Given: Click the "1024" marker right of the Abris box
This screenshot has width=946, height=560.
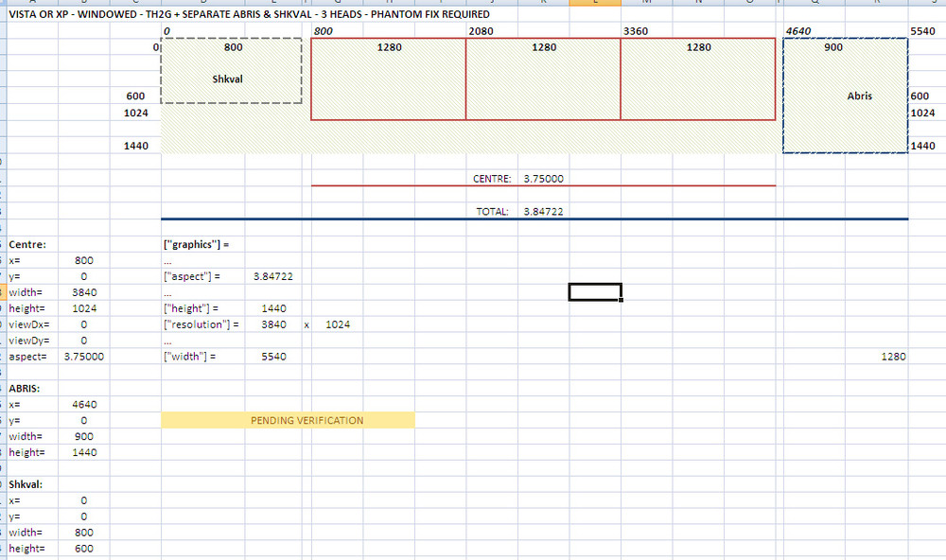Looking at the screenshot, I should point(922,113).
